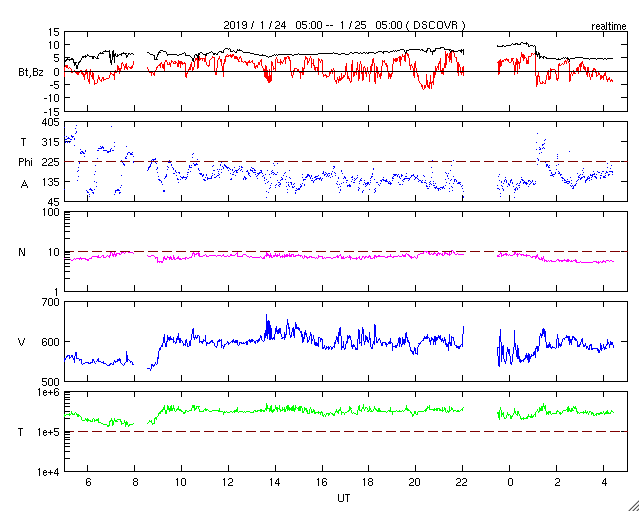Viewport: 640px width, 512px height.
Task: Click the "100" value on density axis
Action: pyautogui.click(x=51, y=213)
